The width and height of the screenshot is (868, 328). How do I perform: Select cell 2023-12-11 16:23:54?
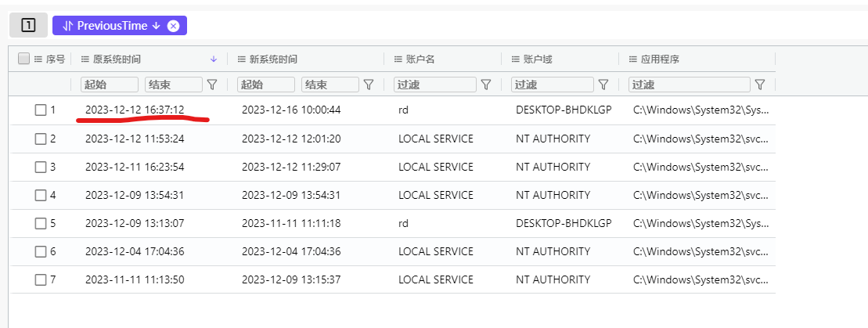click(135, 167)
